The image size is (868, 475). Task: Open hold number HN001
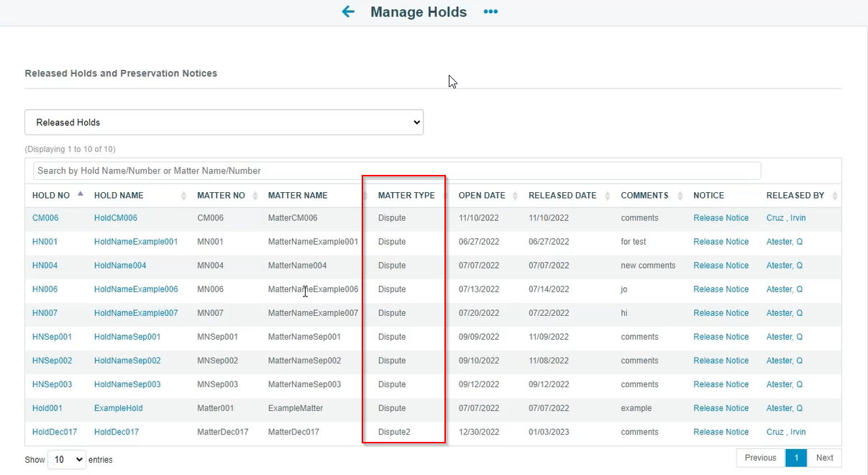(x=45, y=242)
